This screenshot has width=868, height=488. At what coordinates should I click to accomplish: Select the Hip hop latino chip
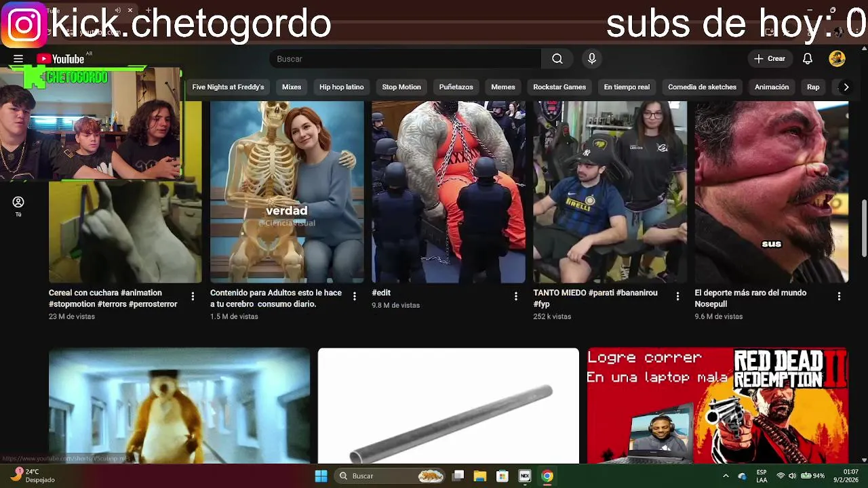coord(342,87)
